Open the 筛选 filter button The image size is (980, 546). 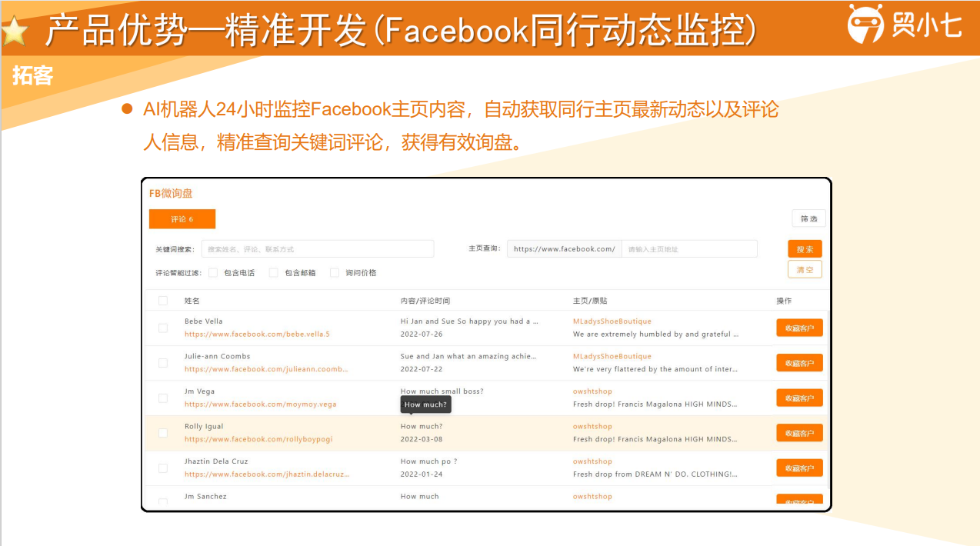(808, 219)
